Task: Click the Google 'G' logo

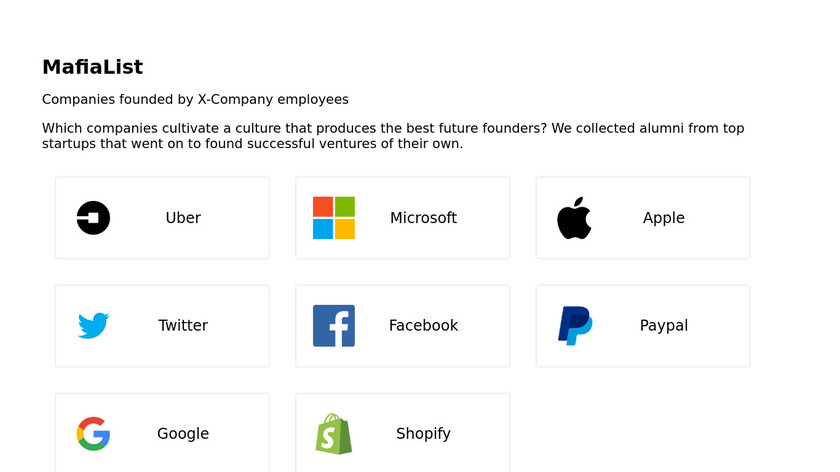Action: [93, 434]
